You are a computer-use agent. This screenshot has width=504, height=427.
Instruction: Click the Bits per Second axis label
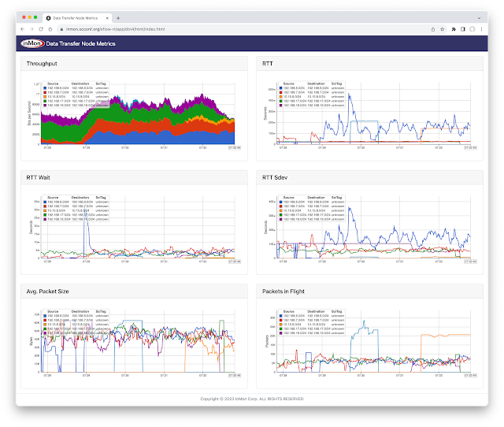click(x=29, y=113)
